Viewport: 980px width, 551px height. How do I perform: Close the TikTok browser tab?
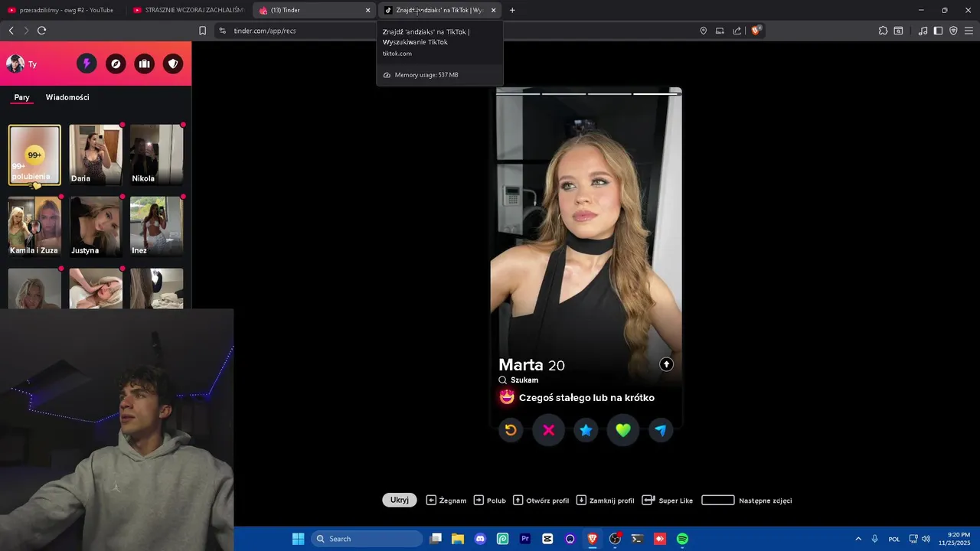click(493, 10)
